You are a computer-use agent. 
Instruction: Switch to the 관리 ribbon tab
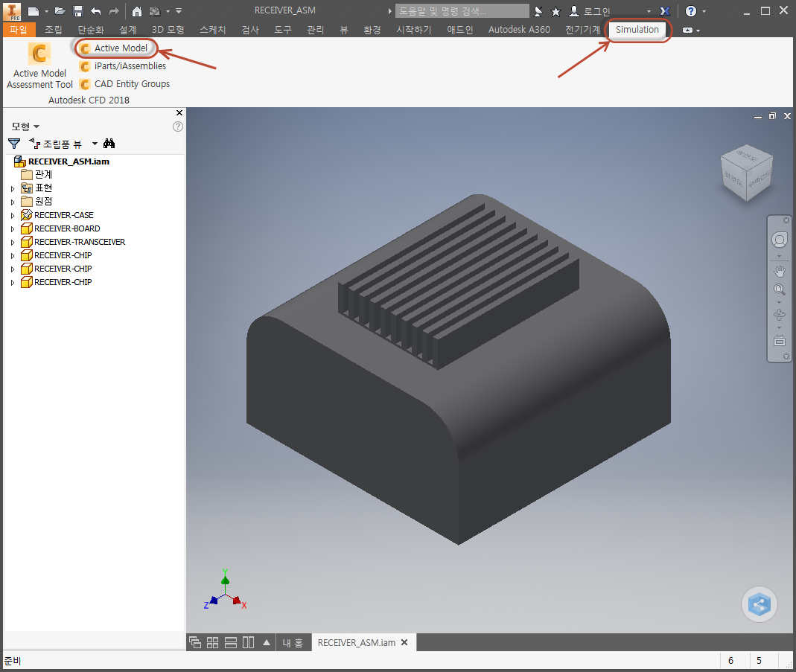[x=315, y=30]
